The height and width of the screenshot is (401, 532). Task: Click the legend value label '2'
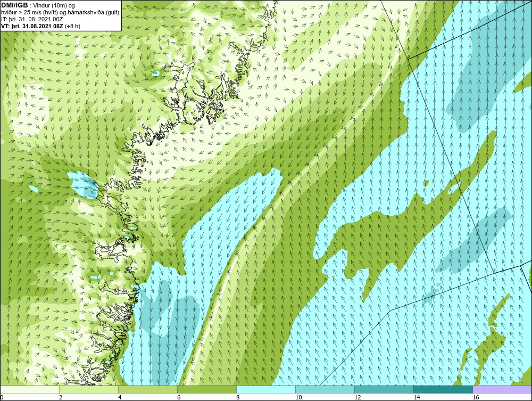pos(61,397)
